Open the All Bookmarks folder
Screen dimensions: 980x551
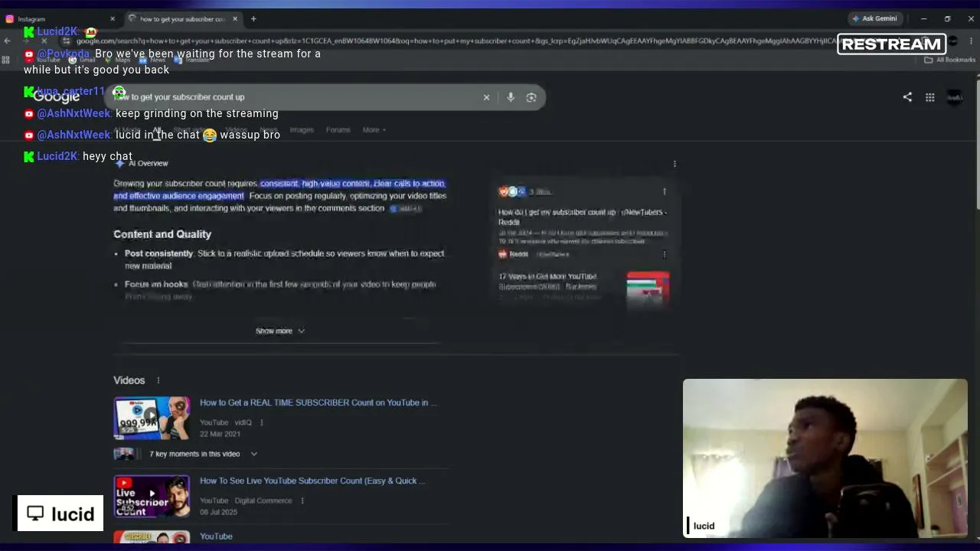950,60
